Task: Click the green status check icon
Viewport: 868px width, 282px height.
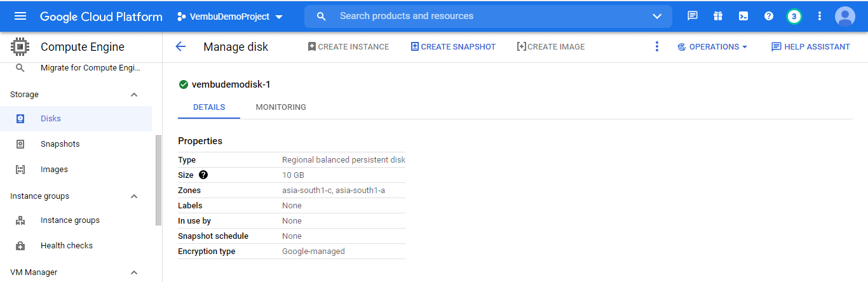Action: [184, 84]
